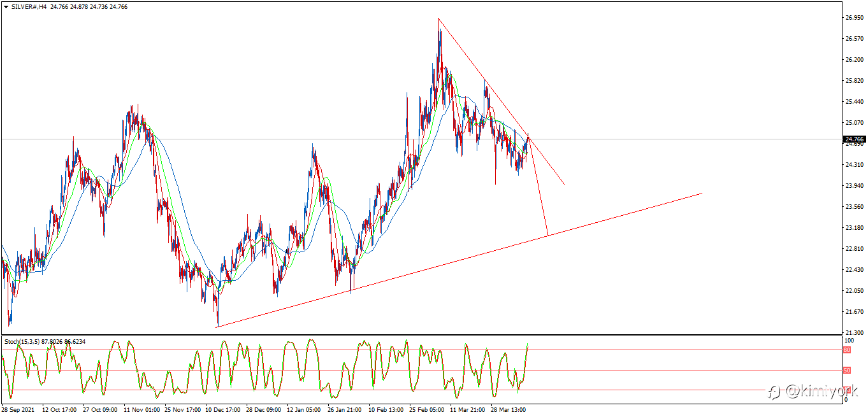Click time axis label 28 Sep 2021
This screenshot has width=868, height=417.
[18, 410]
